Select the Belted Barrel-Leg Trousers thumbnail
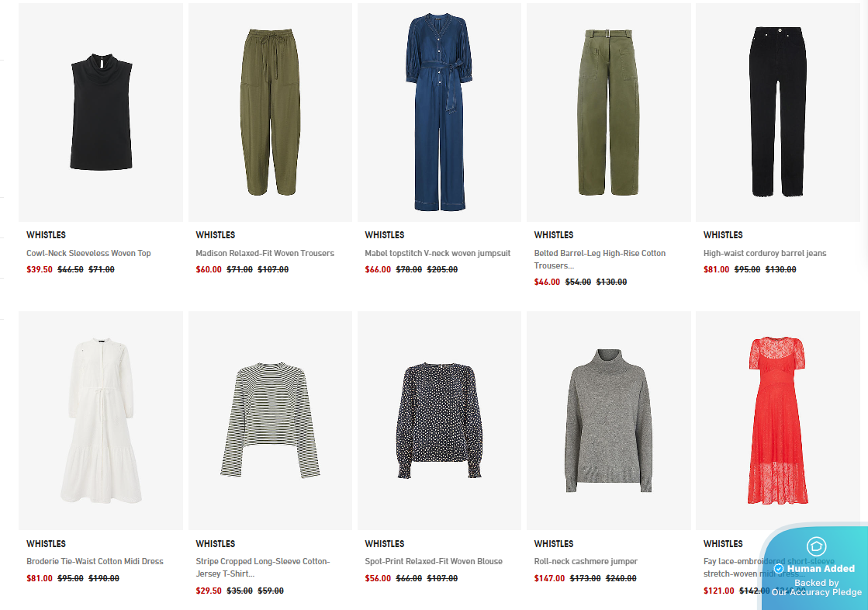Image resolution: width=868 pixels, height=610 pixels. click(609, 113)
